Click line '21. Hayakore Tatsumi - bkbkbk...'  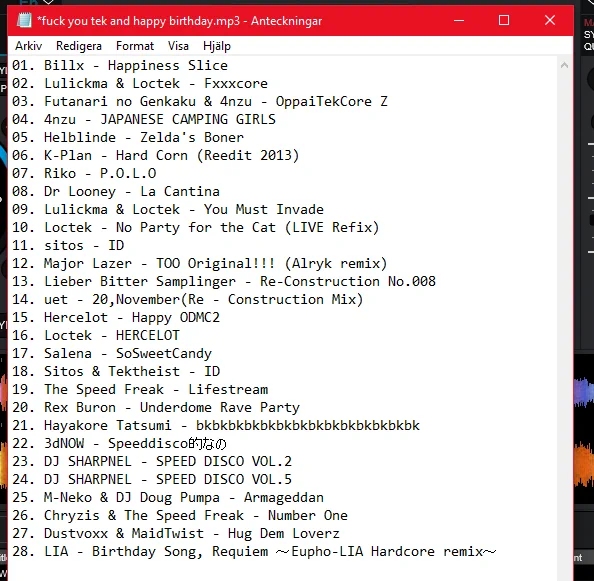coord(216,425)
